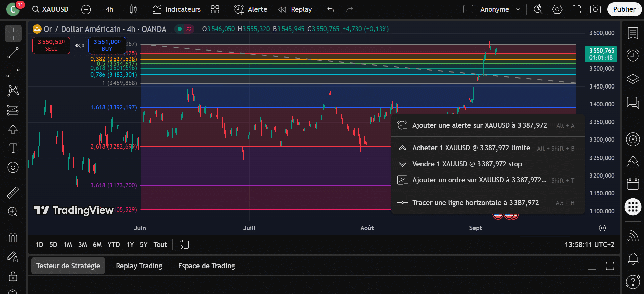Click the XAUUSD symbol search field

point(51,9)
